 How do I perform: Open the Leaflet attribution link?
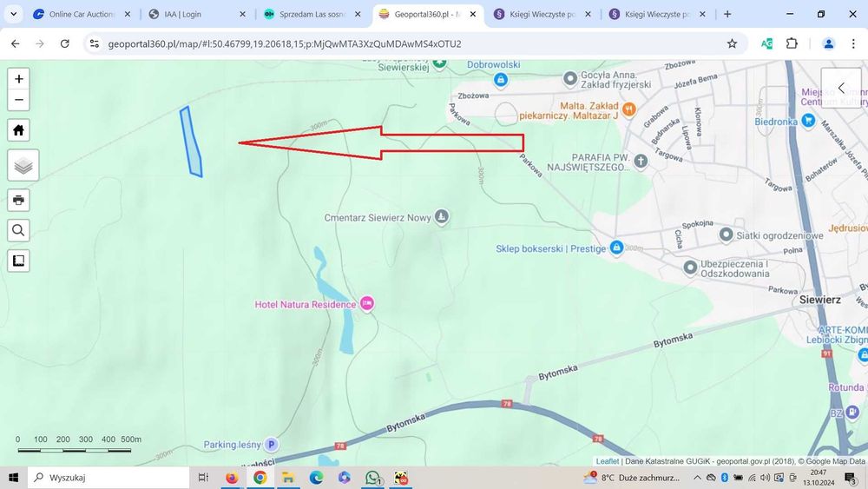pyautogui.click(x=608, y=460)
